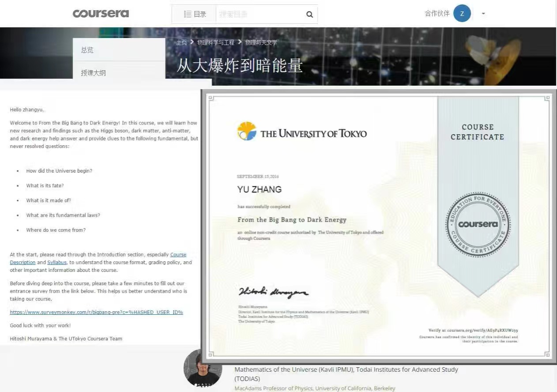Open the Syllabus link
557x392 pixels.
(x=57, y=262)
